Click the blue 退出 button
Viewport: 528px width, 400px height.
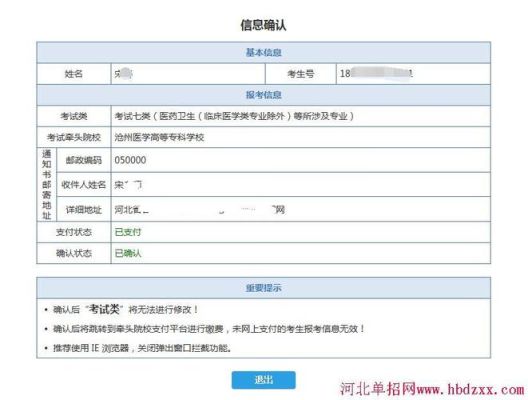click(x=263, y=380)
